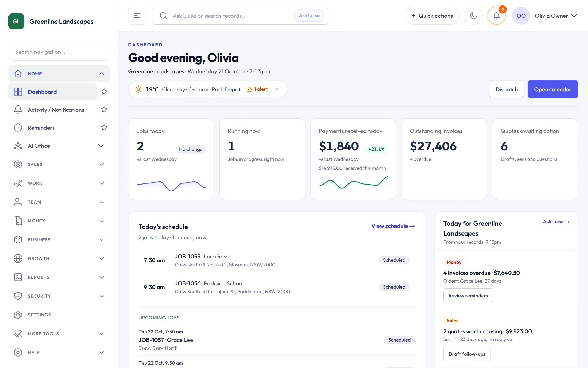The width and height of the screenshot is (588, 368).
Task: Collapse the HOME section chevron
Action: tap(102, 74)
